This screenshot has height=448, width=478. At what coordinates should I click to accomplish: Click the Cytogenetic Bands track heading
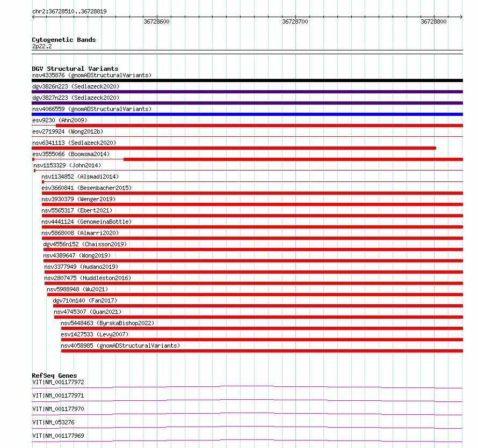64,40
